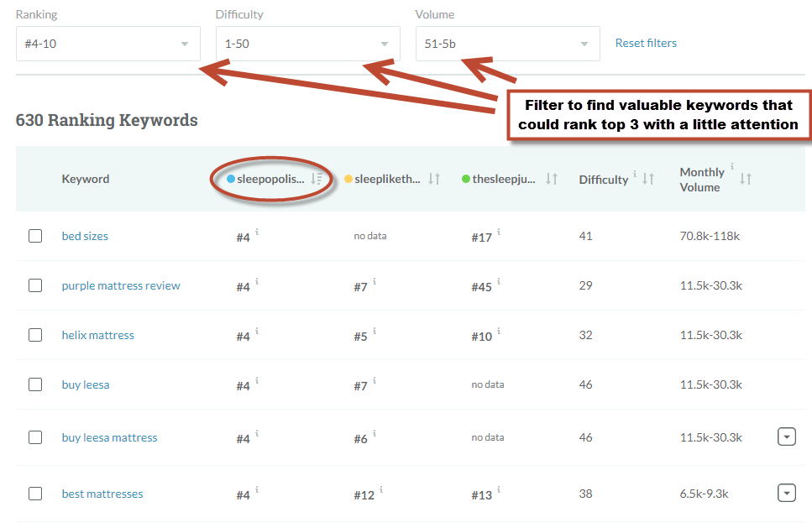Open the purple mattress review keyword
Viewport: 812px width, 528px height.
(x=121, y=285)
